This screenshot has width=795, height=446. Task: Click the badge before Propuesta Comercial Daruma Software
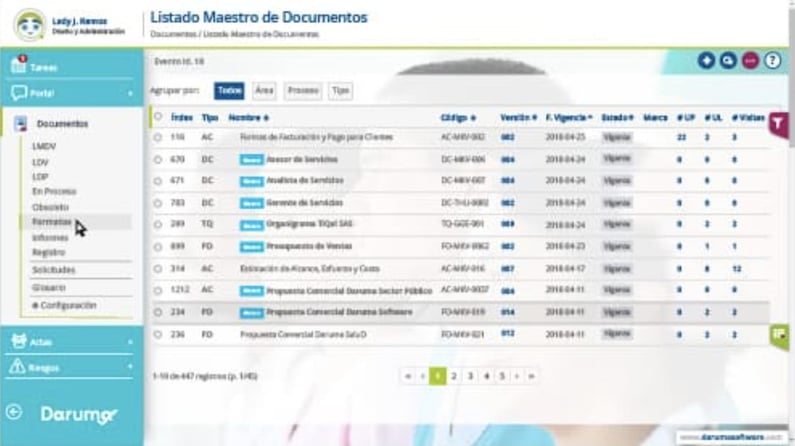tap(251, 313)
